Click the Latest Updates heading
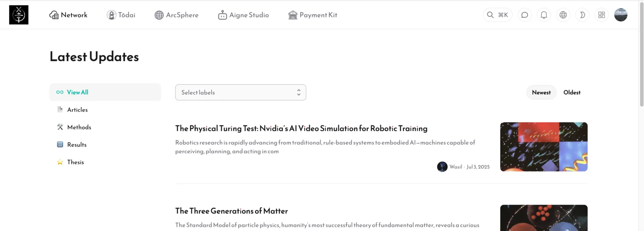The width and height of the screenshot is (644, 231). pyautogui.click(x=94, y=57)
